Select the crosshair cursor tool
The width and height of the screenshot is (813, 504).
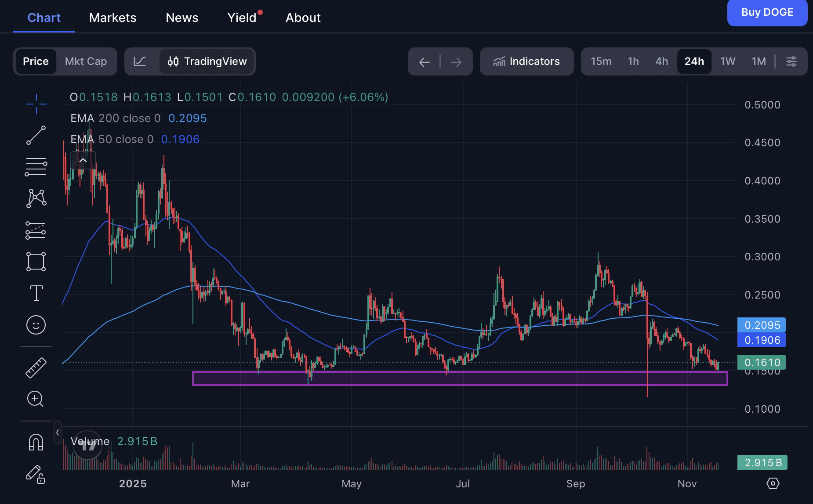[36, 104]
